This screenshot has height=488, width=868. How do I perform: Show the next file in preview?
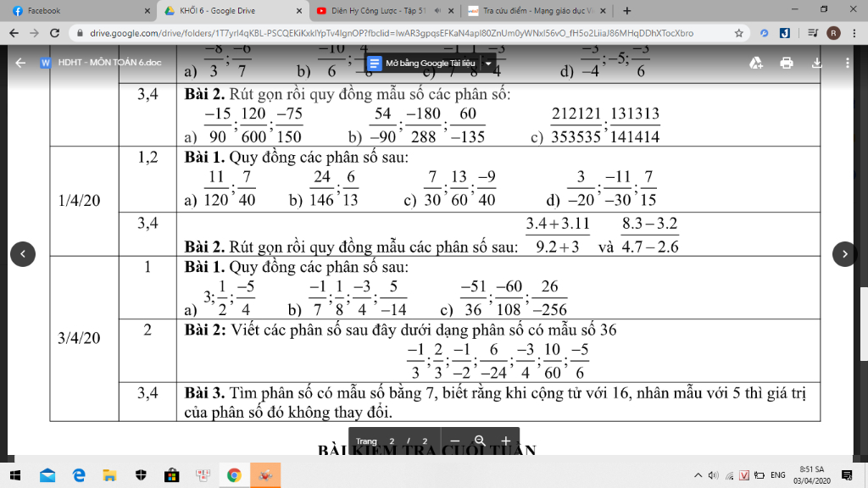click(845, 254)
